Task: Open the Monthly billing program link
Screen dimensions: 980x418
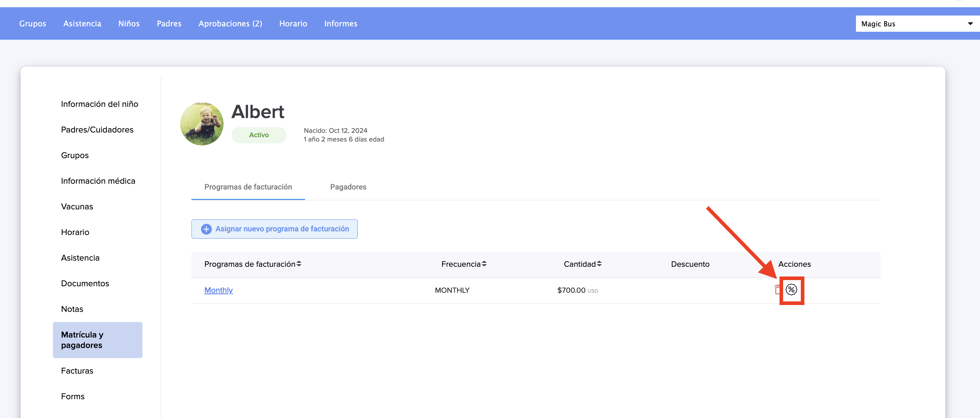Action: click(x=218, y=290)
